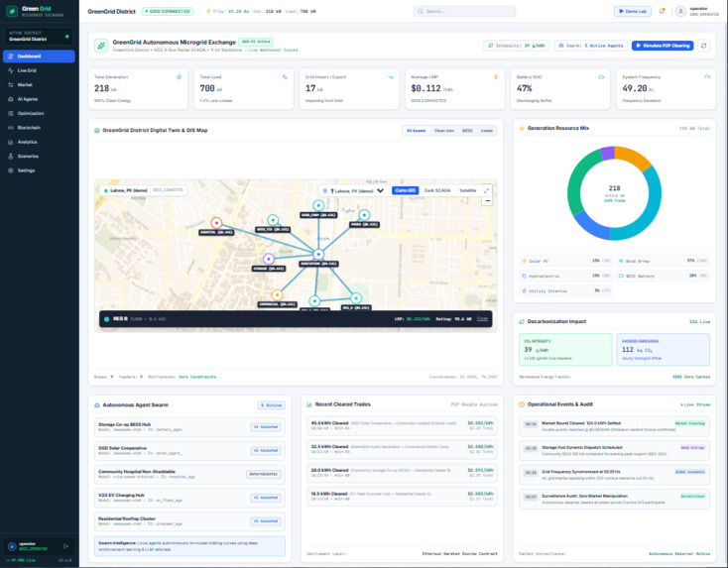Select Utility Intertie legend row
Image resolution: width=728 pixels, height=568 pixels.
tap(566, 290)
